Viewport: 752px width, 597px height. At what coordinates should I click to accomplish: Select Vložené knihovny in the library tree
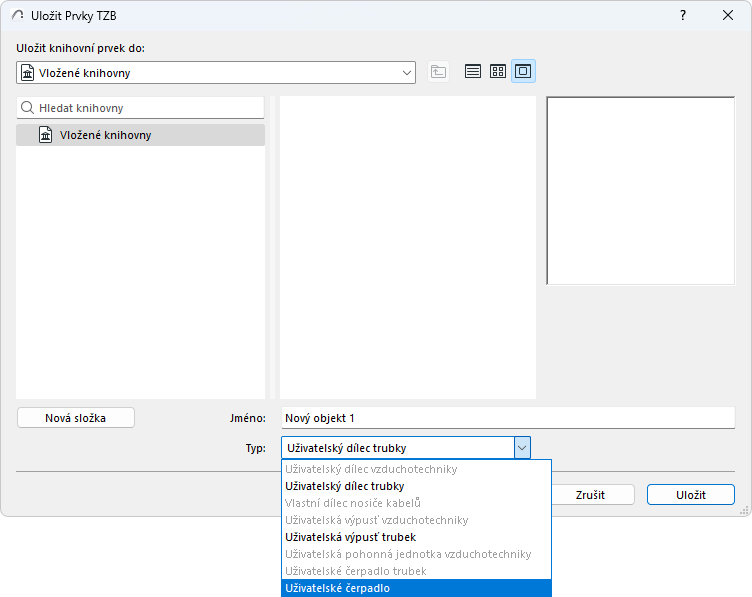141,135
